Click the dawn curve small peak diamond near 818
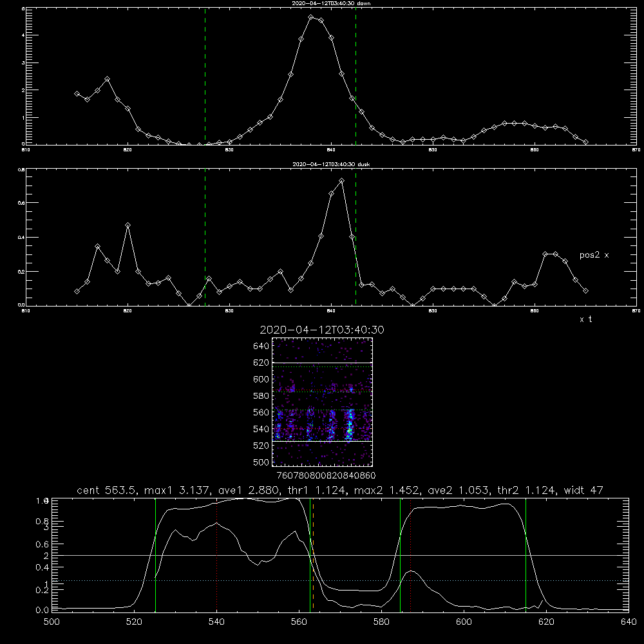The height and width of the screenshot is (644, 644). pos(107,79)
